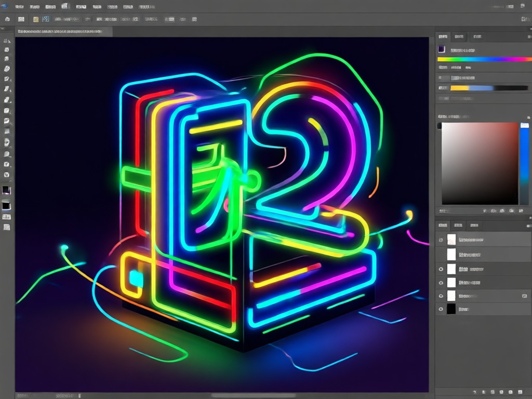Select the black layer thumbnail
The image size is (532, 399).
(451, 309)
